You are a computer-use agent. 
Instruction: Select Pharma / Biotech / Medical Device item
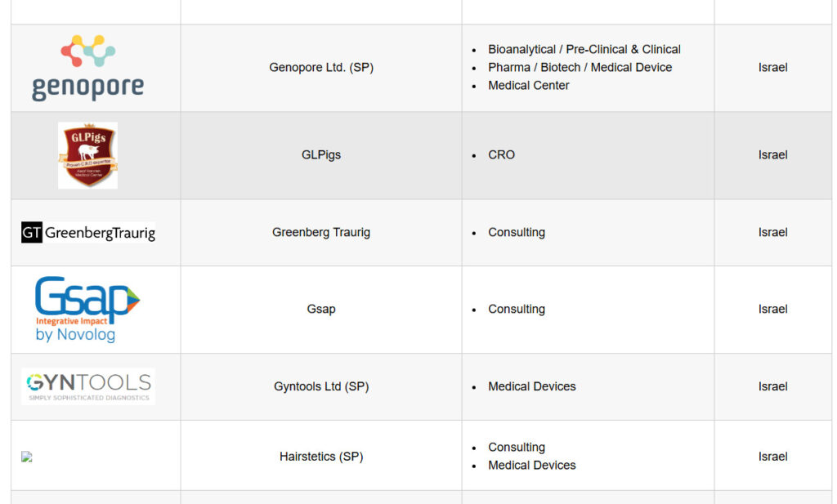(580, 68)
